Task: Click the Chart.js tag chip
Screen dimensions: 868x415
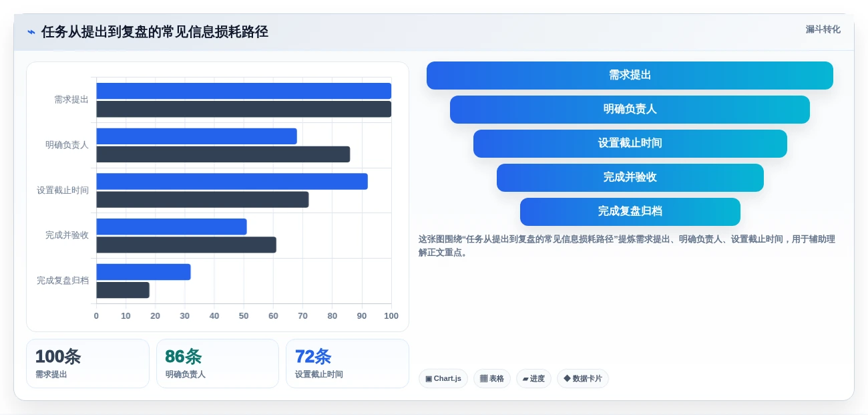Action: point(443,378)
